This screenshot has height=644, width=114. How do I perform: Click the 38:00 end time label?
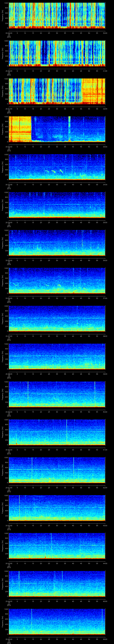coord(105,336)
